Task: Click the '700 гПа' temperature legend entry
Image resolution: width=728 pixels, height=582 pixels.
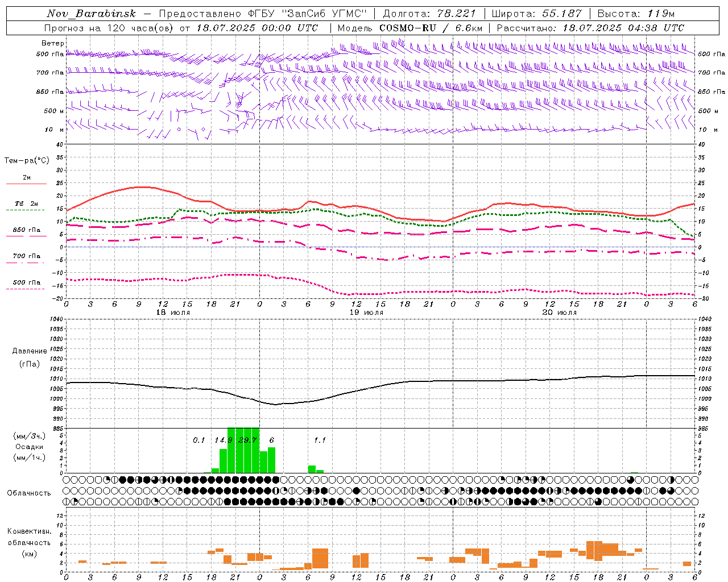Action: (26, 256)
